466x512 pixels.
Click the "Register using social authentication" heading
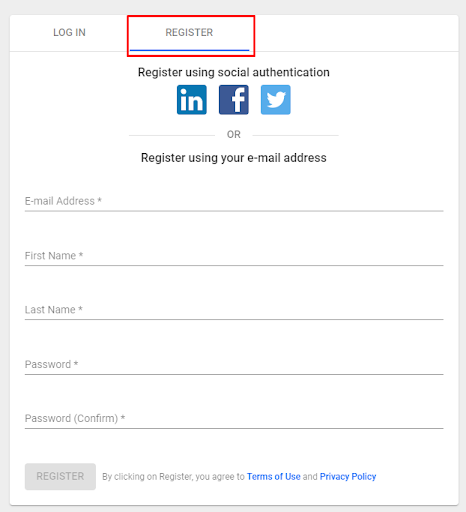point(234,72)
